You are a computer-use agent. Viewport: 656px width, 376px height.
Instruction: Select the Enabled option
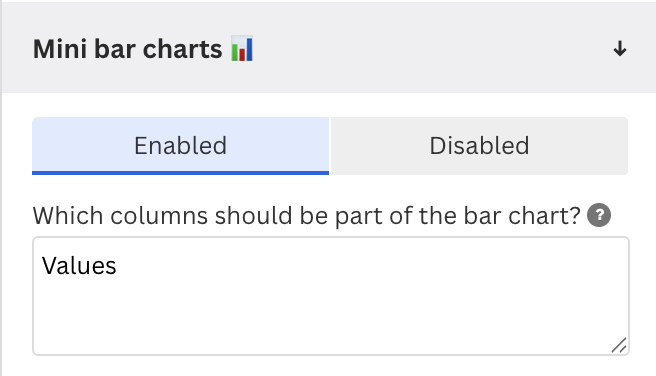pos(180,146)
